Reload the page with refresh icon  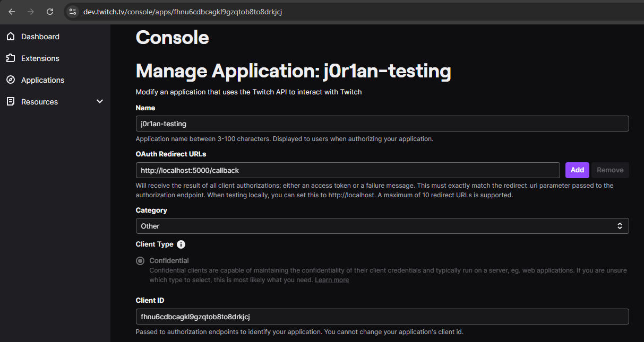[50, 11]
